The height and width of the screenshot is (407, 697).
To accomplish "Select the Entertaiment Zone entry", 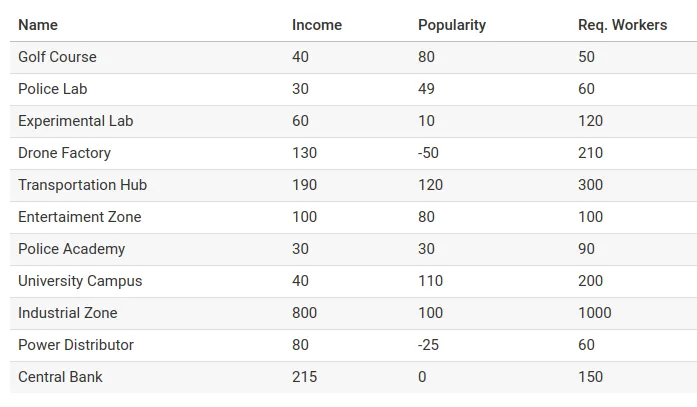I will [80, 217].
